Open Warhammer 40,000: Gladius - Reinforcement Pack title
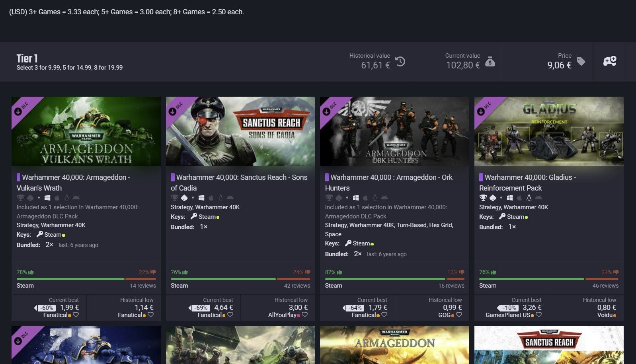The image size is (636, 364). point(528,183)
